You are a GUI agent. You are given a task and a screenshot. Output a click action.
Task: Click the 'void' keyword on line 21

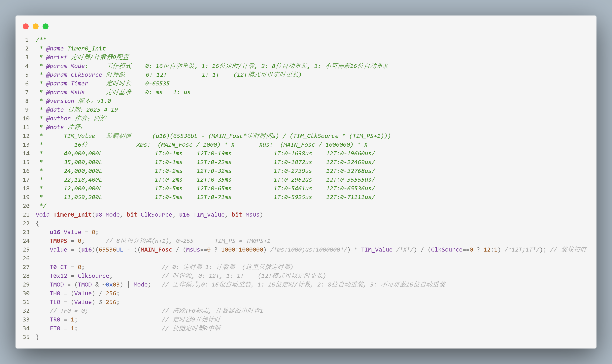43,215
